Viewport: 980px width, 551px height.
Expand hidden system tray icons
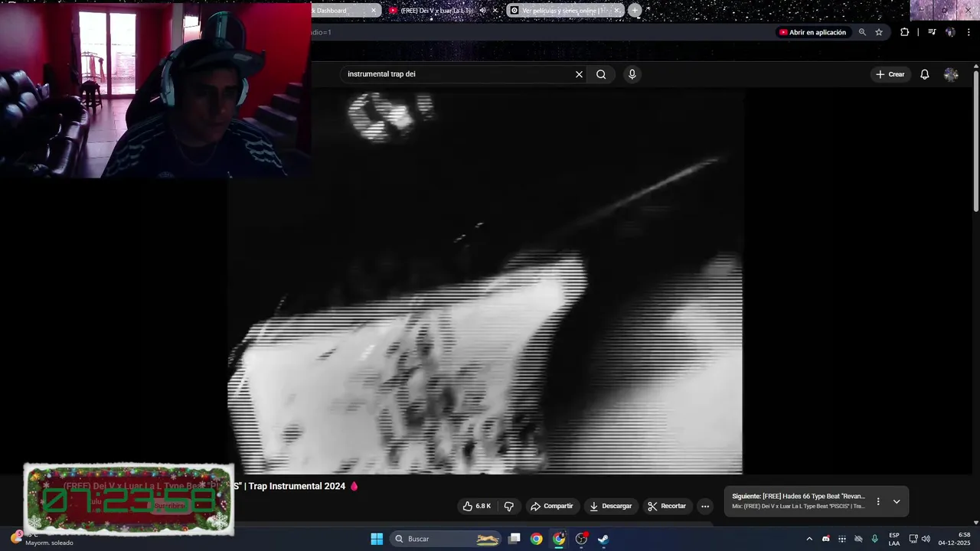[809, 539]
